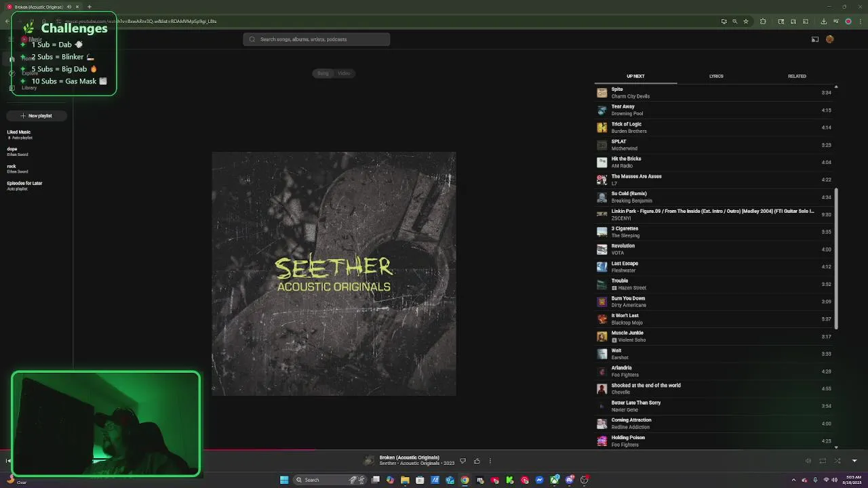Show hidden system tray icons

pos(794,480)
